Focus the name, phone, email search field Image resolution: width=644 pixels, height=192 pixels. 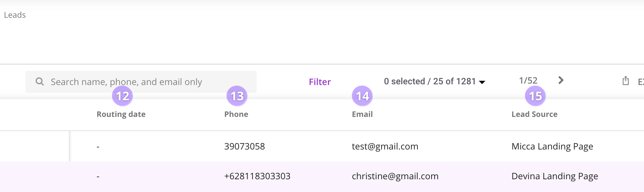pos(142,82)
